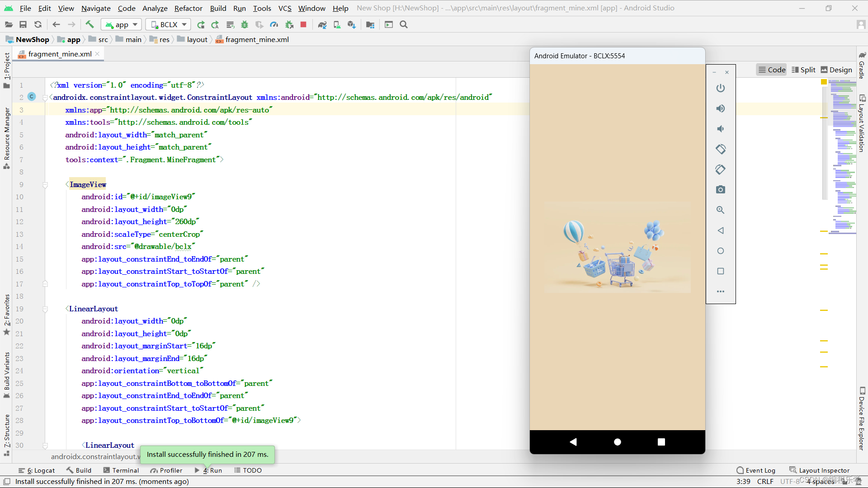Click the Profile app gauge icon

click(274, 25)
